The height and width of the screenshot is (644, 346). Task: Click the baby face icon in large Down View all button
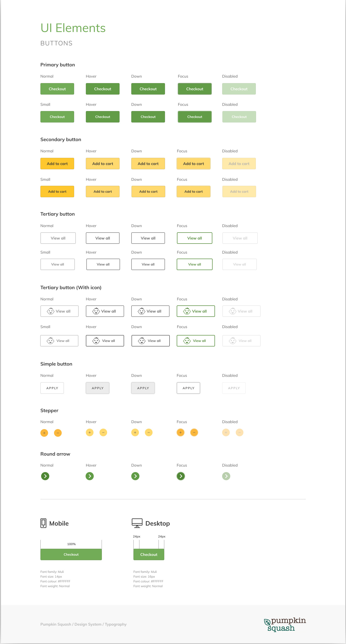(x=142, y=311)
